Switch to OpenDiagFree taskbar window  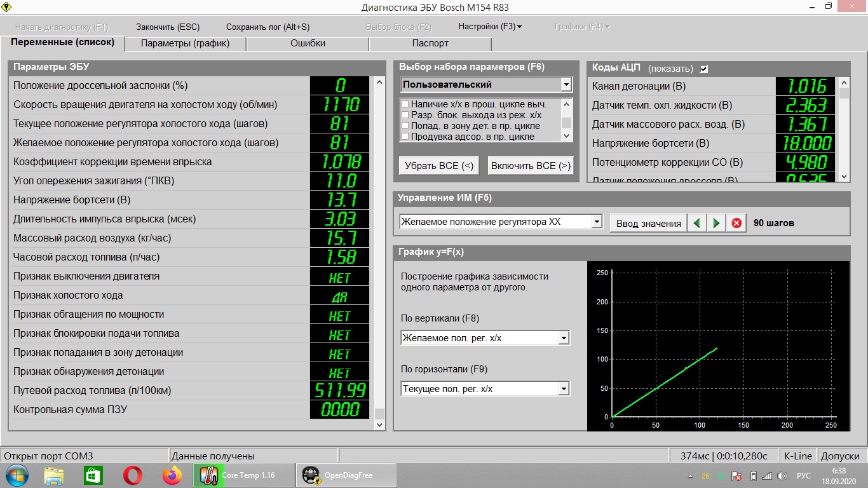[x=346, y=475]
